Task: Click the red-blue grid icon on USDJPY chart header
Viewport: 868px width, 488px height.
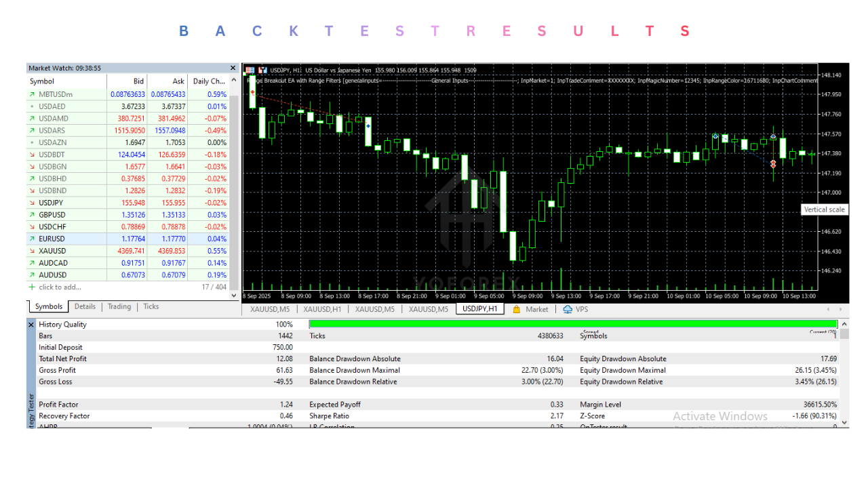Action: pyautogui.click(x=250, y=70)
